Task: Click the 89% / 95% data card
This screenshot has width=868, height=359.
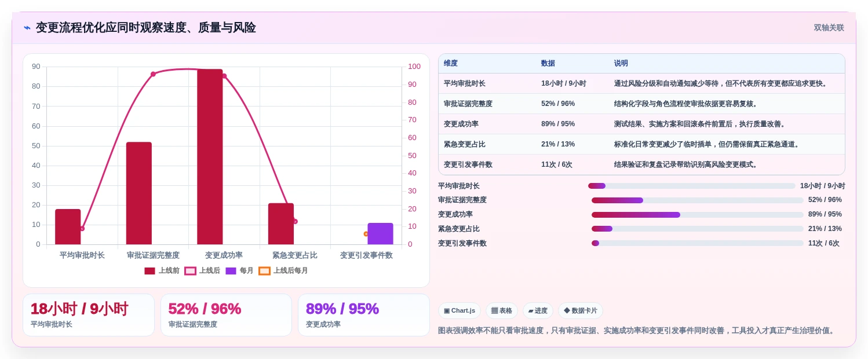Action: (x=364, y=315)
